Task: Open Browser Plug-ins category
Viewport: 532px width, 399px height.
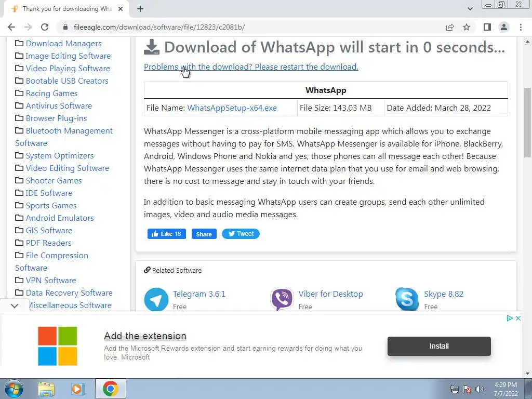Action: (x=56, y=118)
